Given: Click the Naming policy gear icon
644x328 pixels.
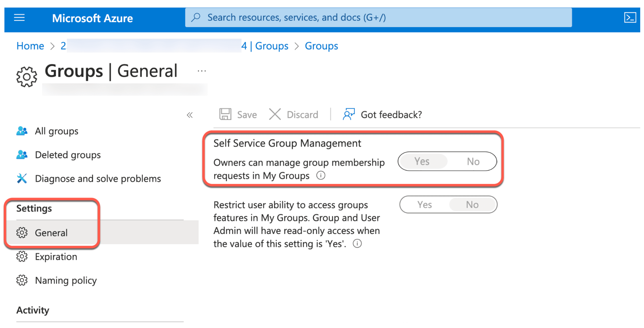Looking at the screenshot, I should [x=22, y=280].
